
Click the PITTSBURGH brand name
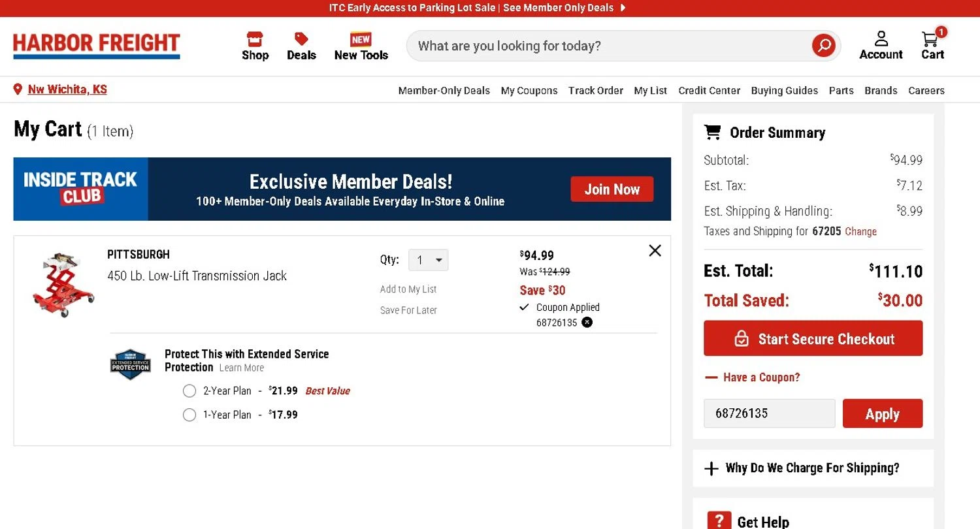click(x=139, y=254)
